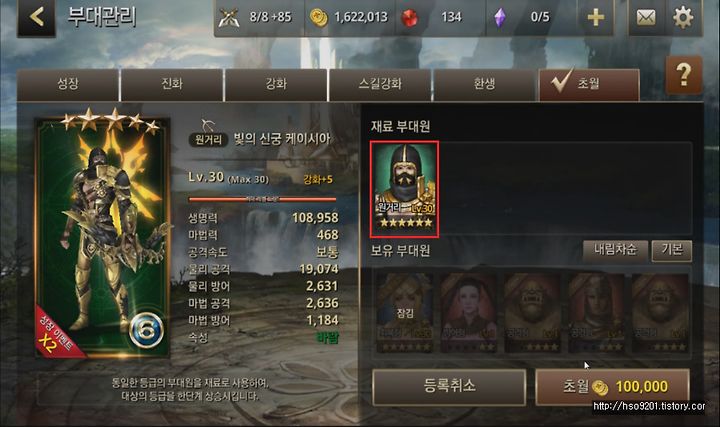Click the red experience progress bar
The image size is (720, 427).
(x=262, y=199)
